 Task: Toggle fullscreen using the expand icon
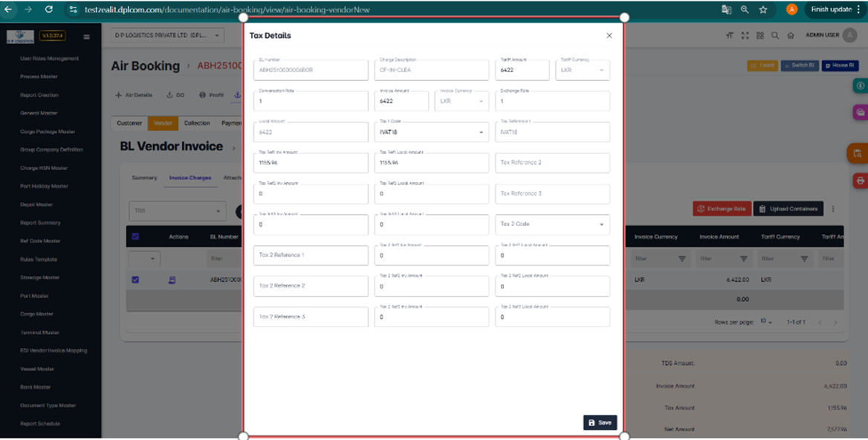pyautogui.click(x=745, y=35)
